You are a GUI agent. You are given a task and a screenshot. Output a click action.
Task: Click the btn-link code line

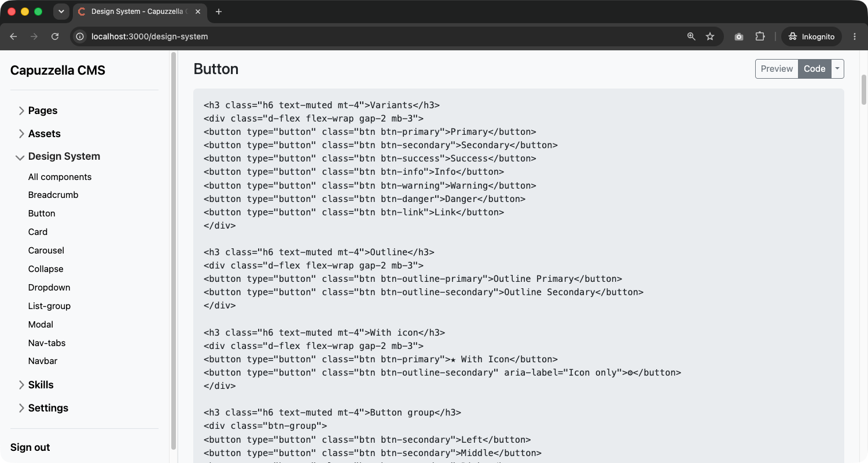pyautogui.click(x=354, y=212)
